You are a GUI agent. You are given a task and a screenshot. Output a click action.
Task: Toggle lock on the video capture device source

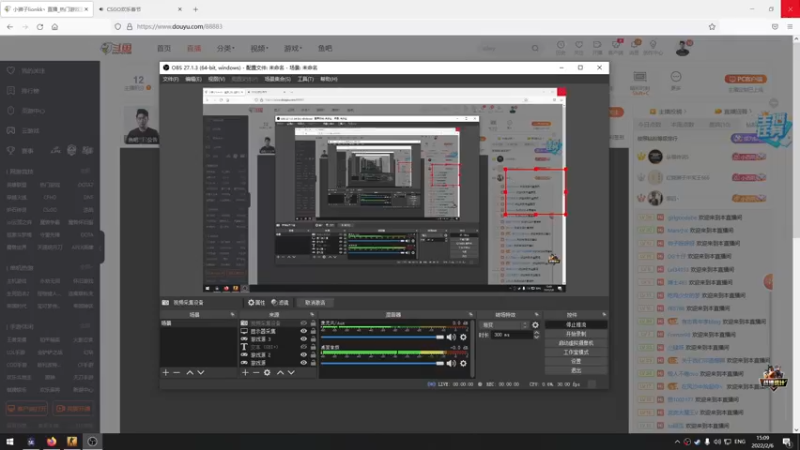pos(313,323)
